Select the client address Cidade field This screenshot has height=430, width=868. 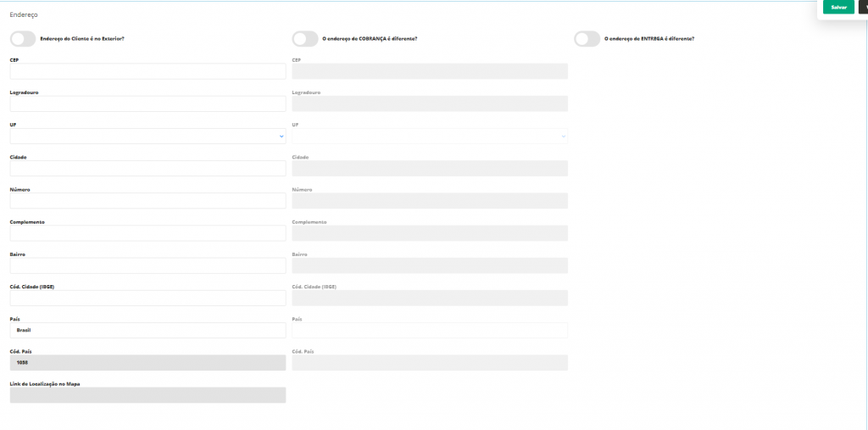coord(147,169)
